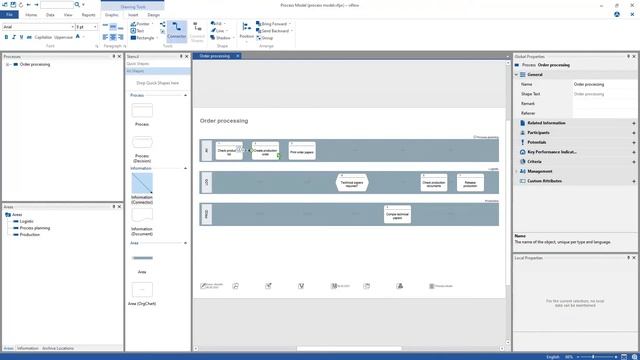Open the font size dropdown
The width and height of the screenshot is (640, 360).
coord(95,27)
